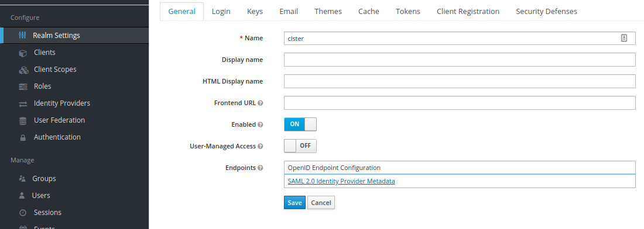The image size is (644, 229).
Task: Open Users under Manage
Action: pyautogui.click(x=41, y=195)
